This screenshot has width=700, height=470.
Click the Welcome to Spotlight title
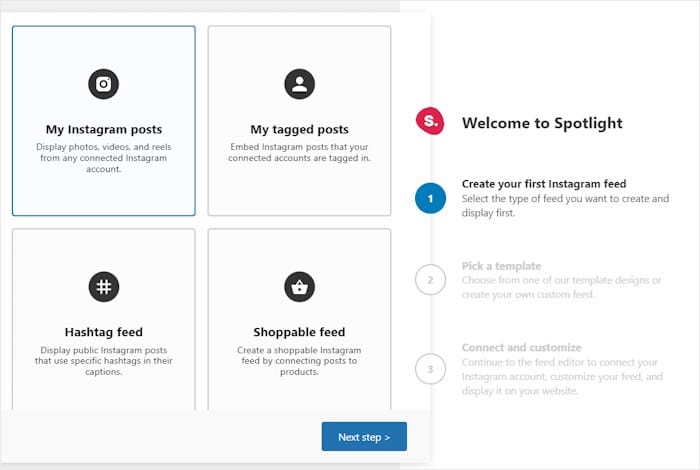542,123
